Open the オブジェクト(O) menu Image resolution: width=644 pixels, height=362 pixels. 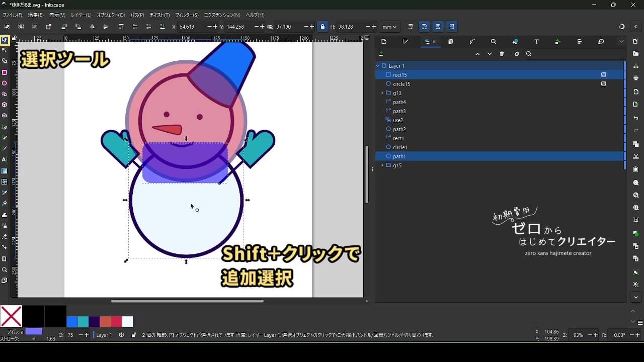point(111,15)
